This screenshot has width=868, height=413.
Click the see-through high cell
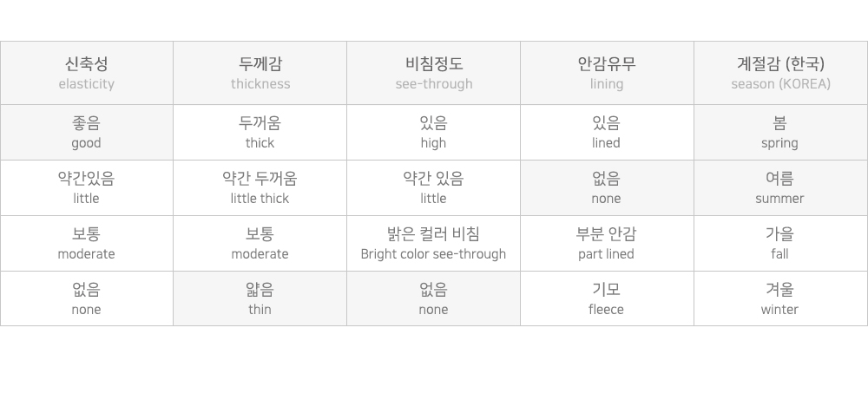[433, 132]
